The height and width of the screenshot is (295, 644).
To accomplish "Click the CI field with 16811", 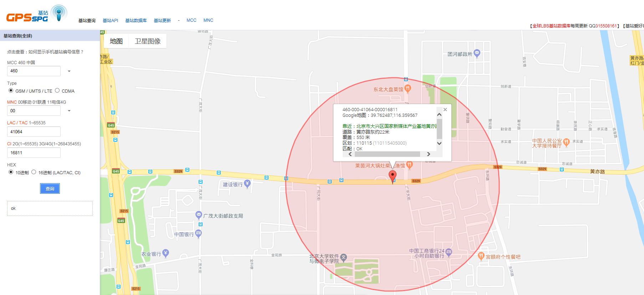I will pyautogui.click(x=34, y=153).
